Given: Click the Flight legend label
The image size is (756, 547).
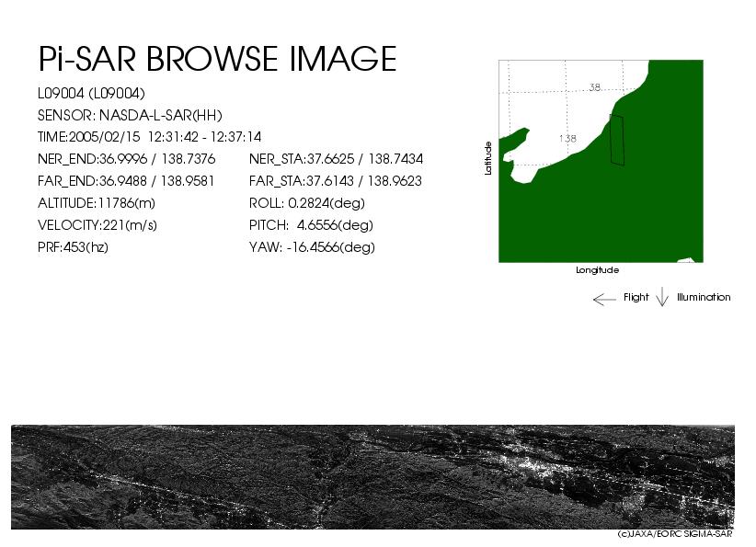Looking at the screenshot, I should pos(636,297).
